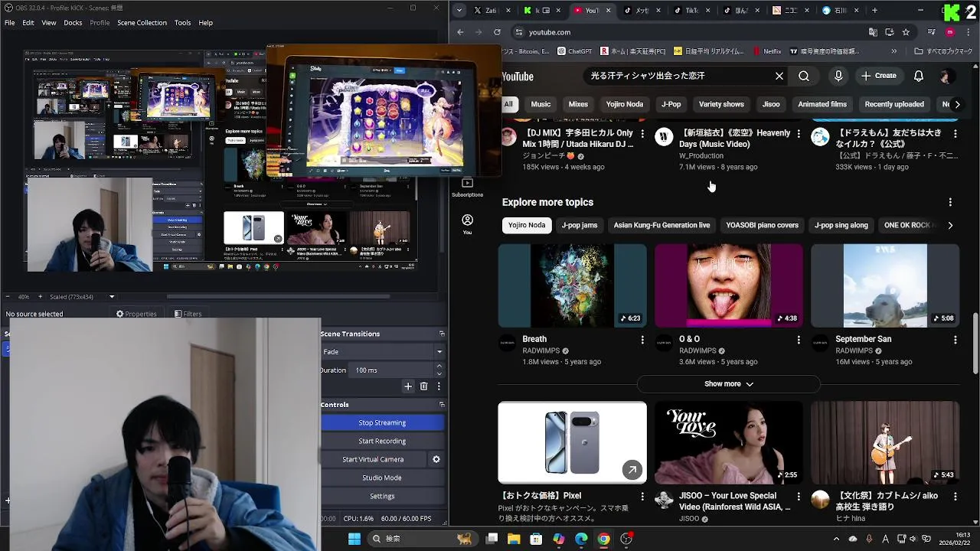The width and height of the screenshot is (980, 551).
Task: Open the ChatGPT bookmark
Action: (574, 51)
